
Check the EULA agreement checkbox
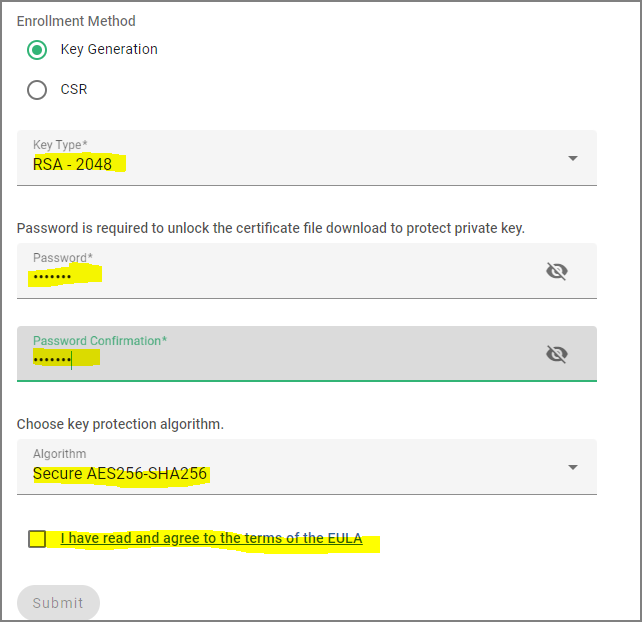pos(37,538)
